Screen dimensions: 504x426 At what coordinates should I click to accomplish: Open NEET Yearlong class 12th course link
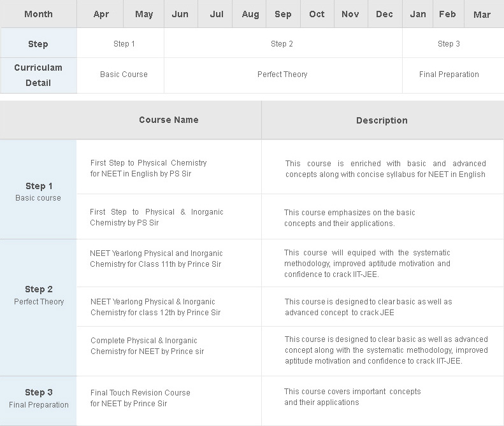point(155,307)
